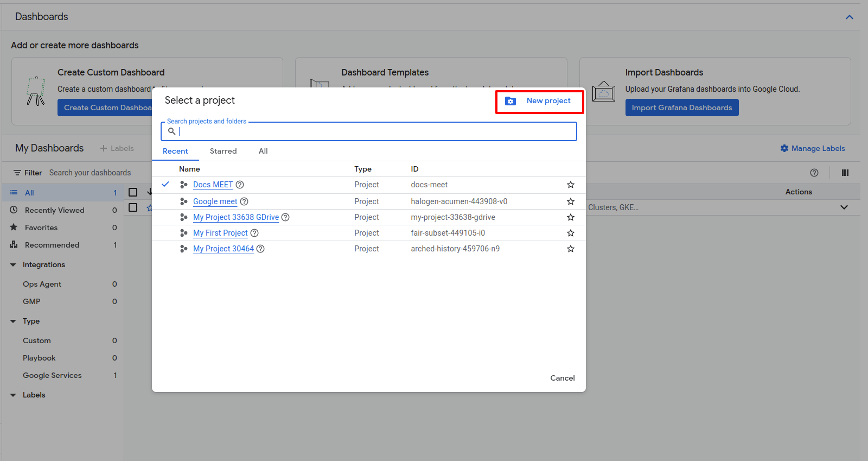This screenshot has width=868, height=461.
Task: Click Import Dashboards card icon
Action: [603, 91]
